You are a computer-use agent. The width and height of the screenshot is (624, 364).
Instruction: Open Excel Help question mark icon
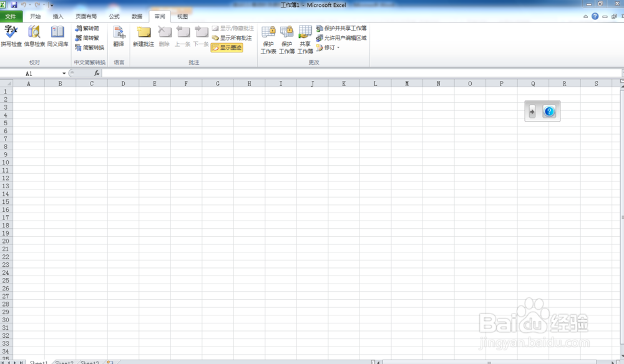tap(595, 16)
